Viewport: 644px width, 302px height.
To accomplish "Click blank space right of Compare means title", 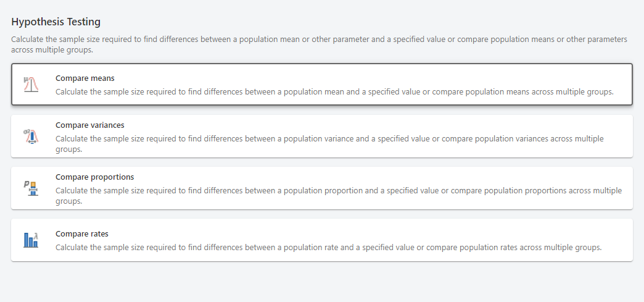I will point(370,78).
